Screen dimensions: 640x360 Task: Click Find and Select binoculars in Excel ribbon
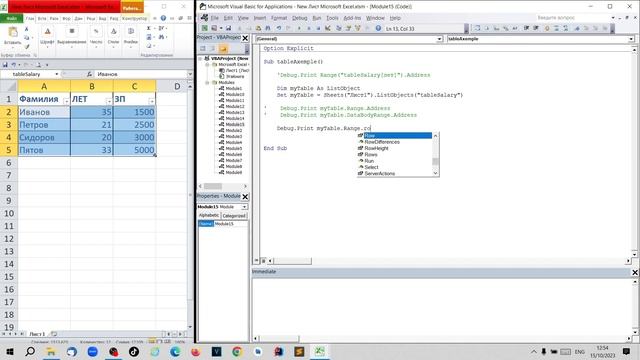[x=161, y=37]
